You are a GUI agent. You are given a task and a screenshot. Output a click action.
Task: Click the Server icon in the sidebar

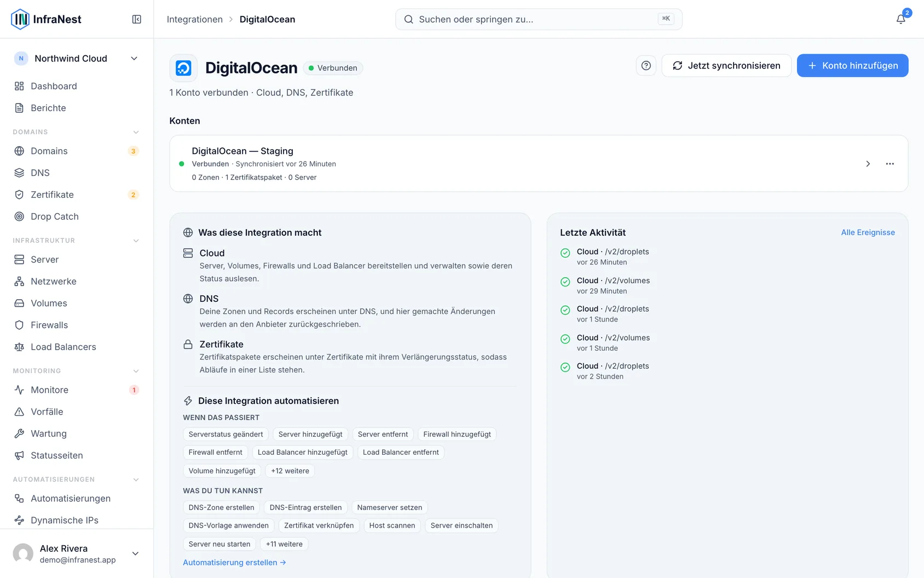click(19, 259)
